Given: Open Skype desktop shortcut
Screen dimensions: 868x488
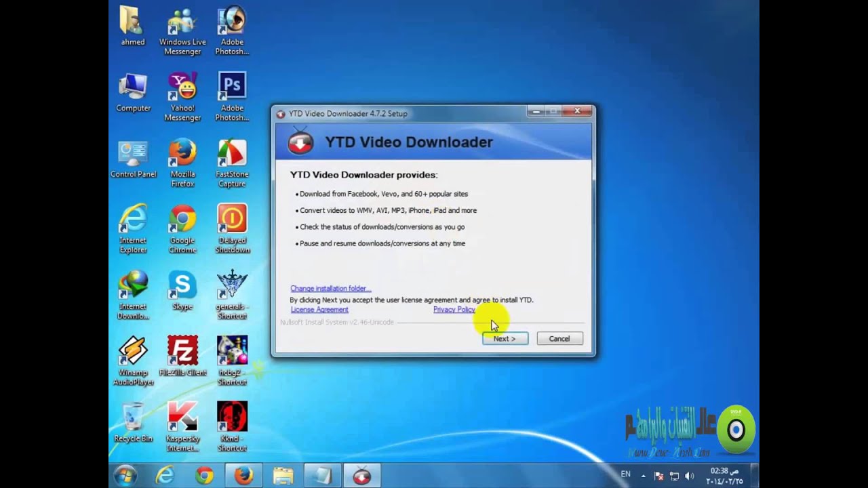Looking at the screenshot, I should point(182,291).
